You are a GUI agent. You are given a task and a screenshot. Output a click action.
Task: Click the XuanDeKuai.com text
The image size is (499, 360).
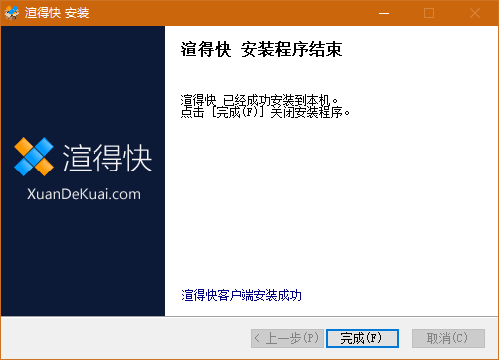84,194
